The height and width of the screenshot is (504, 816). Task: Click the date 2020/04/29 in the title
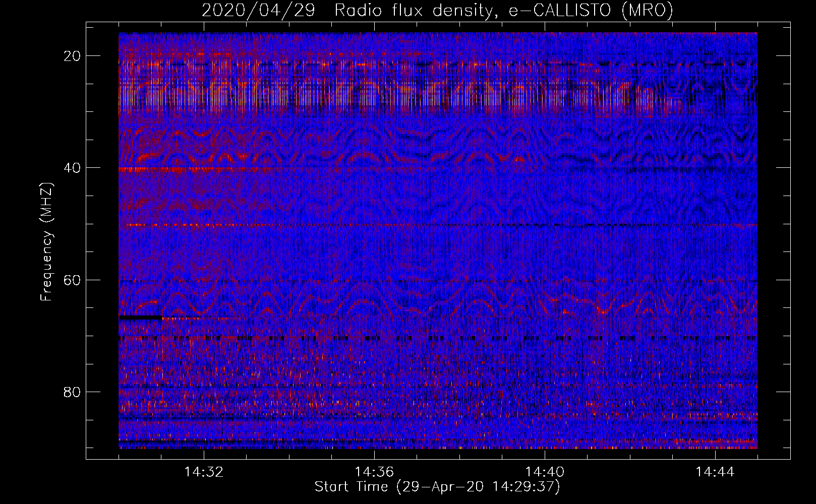[258, 10]
